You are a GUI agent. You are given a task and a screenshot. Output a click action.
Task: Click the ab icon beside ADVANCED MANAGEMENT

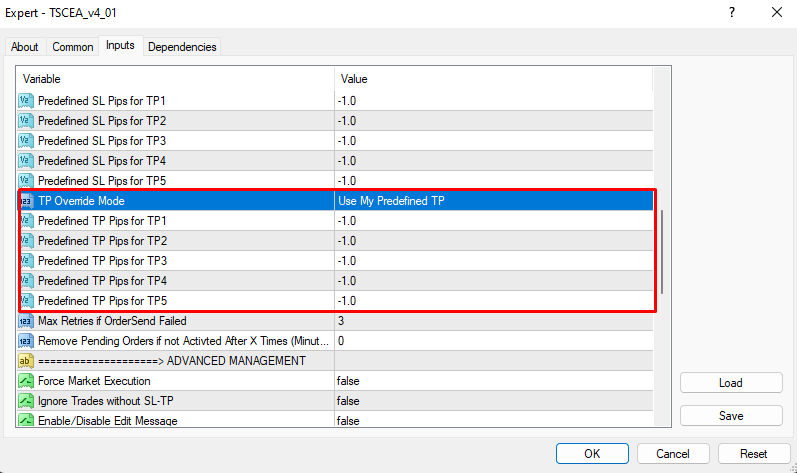(x=26, y=361)
